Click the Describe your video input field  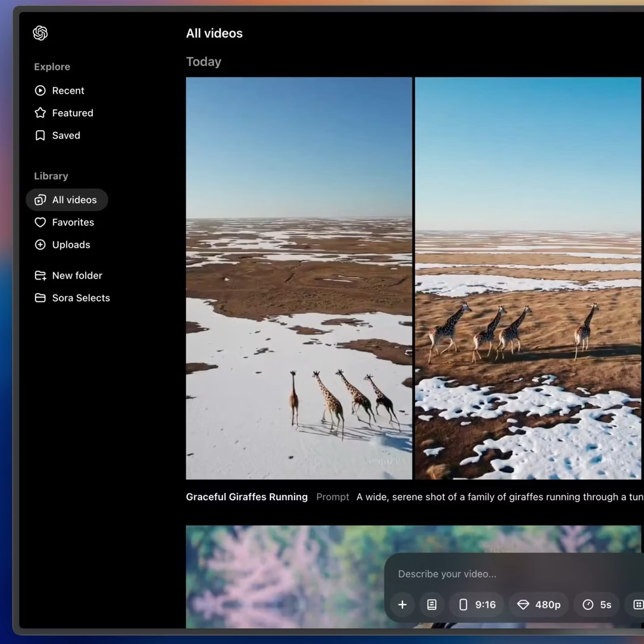pos(510,574)
